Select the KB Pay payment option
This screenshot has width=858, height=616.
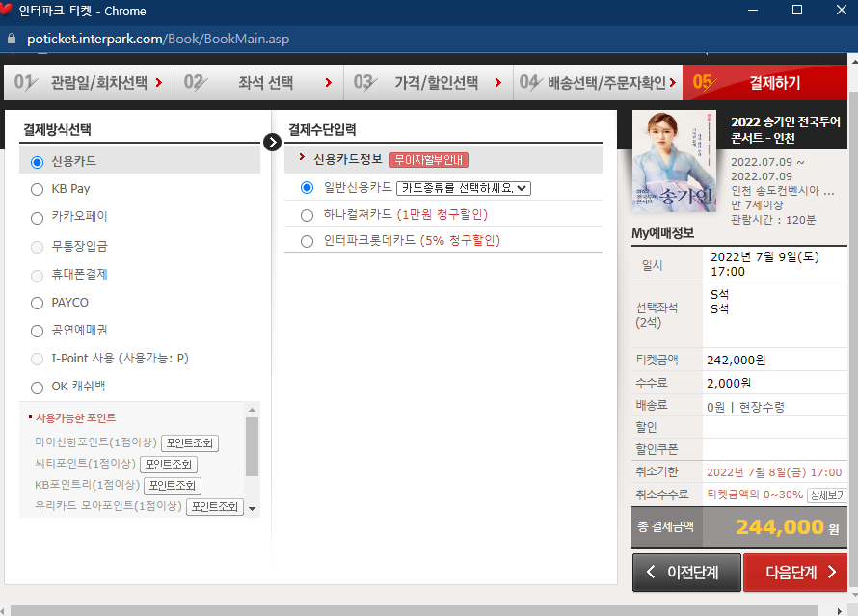pyautogui.click(x=38, y=189)
